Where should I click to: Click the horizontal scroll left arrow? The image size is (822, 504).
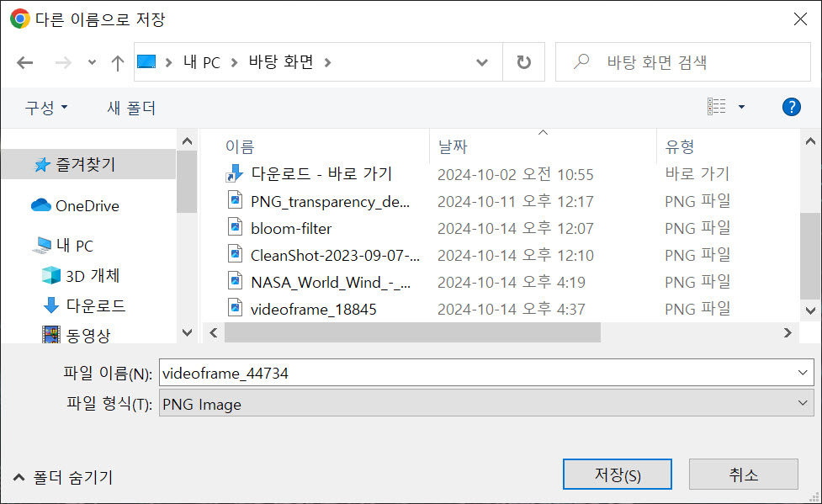pyautogui.click(x=214, y=332)
